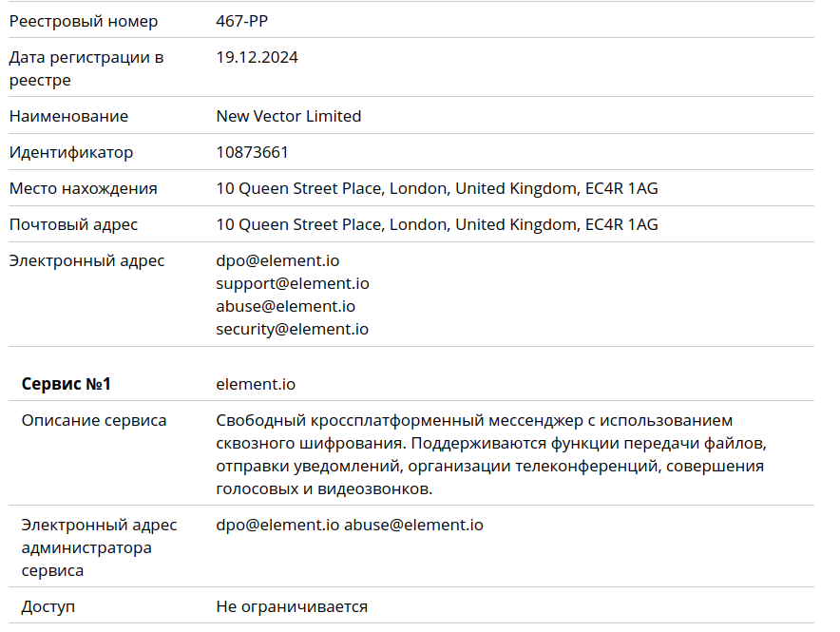Click abuse@element.io in service administrator row
This screenshot has height=632, width=840.
(x=413, y=525)
